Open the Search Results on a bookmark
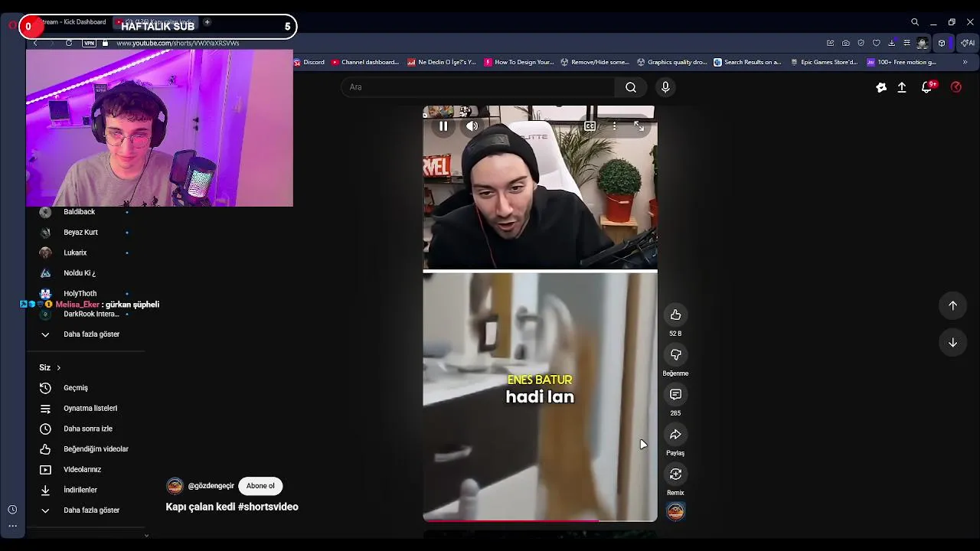 pos(748,62)
